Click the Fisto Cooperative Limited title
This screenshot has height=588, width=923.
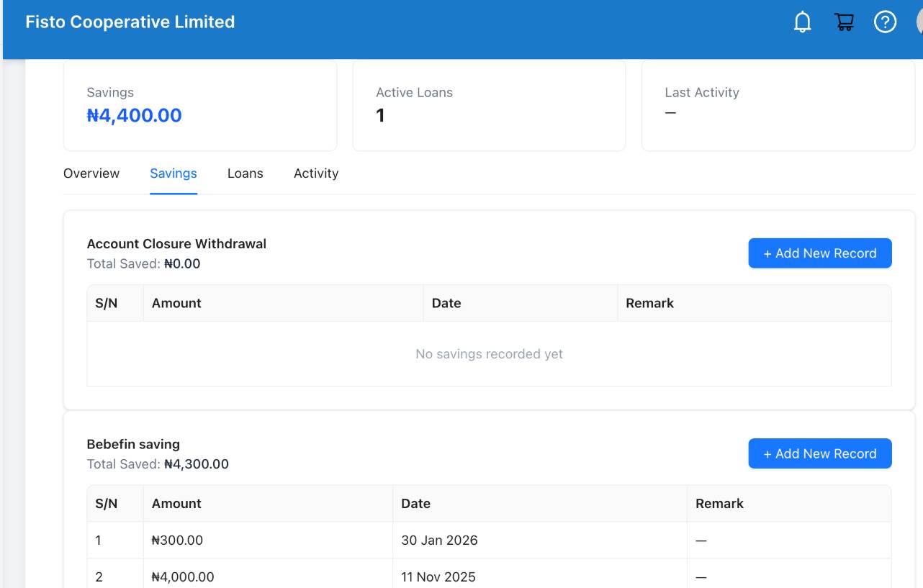(x=130, y=22)
